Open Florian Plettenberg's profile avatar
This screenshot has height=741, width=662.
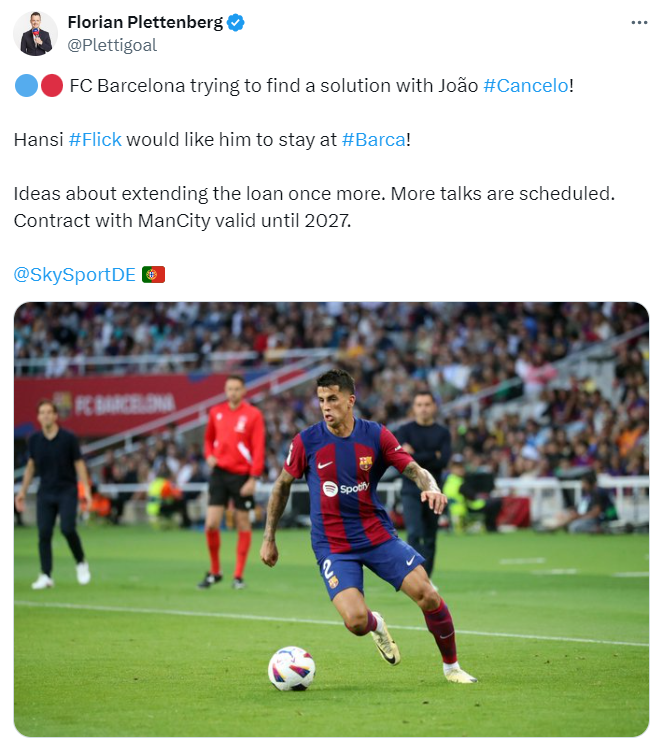[35, 34]
